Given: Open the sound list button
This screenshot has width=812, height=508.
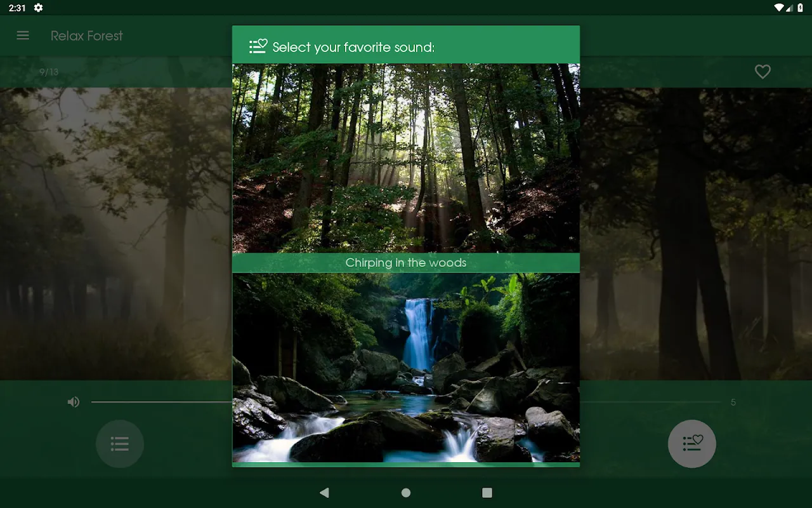Looking at the screenshot, I should [120, 444].
